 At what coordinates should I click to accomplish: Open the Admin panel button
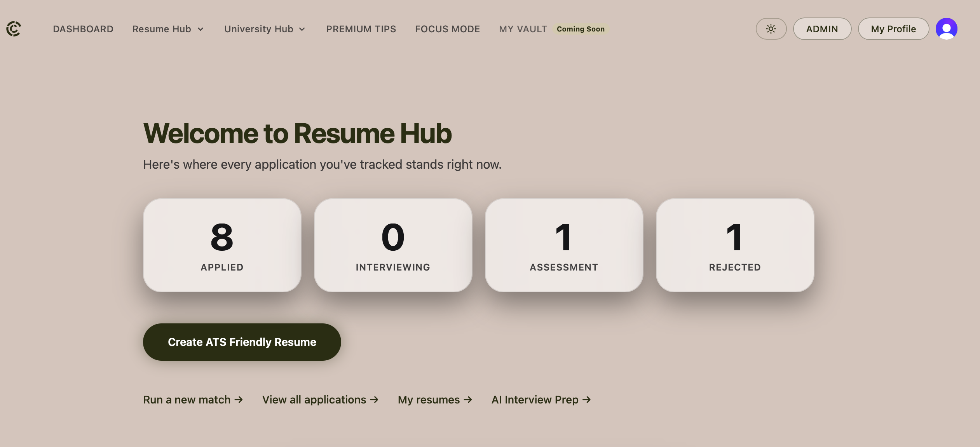pos(822,29)
